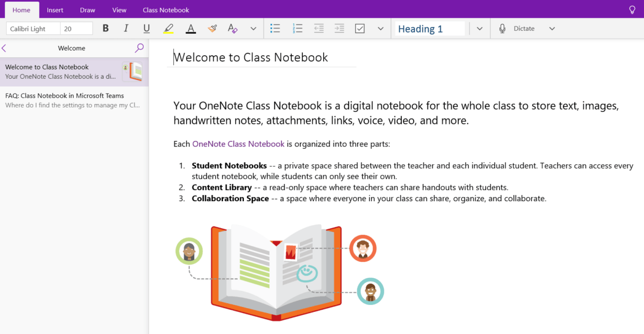Open the Insert tab

point(55,10)
